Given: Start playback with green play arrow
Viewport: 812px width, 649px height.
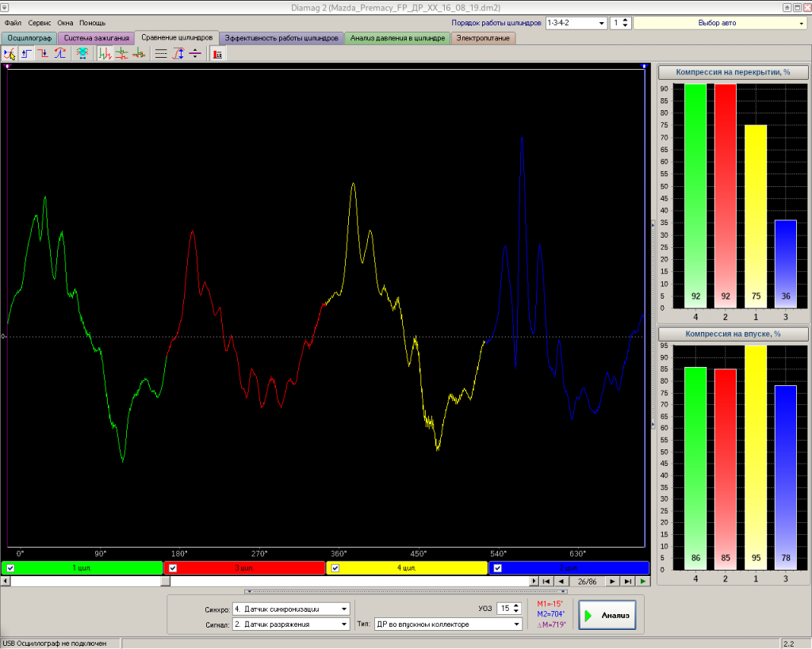Looking at the screenshot, I should [642, 581].
